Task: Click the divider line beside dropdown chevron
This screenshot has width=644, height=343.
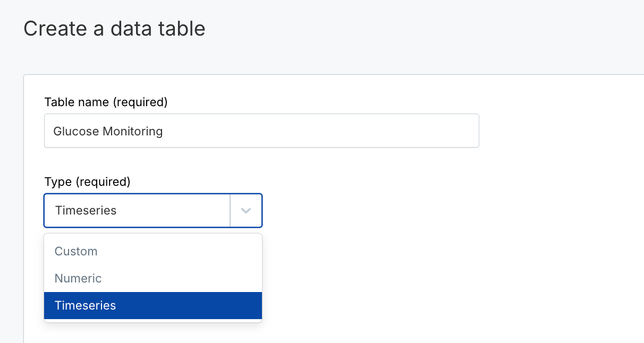Action: click(230, 211)
